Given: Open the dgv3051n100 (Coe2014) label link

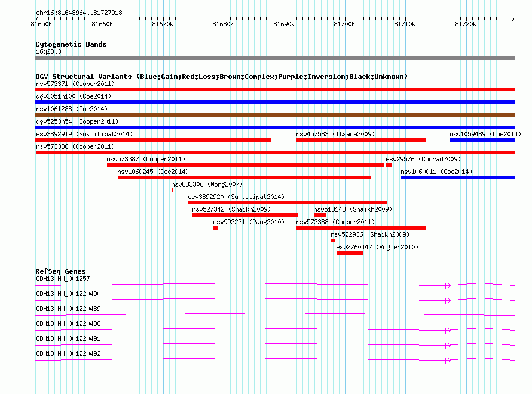Looking at the screenshot, I should click(74, 96).
